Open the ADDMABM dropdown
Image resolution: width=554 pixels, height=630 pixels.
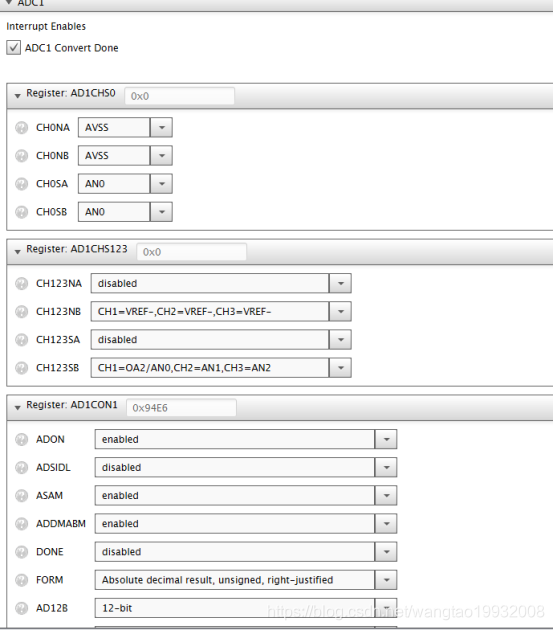(x=246, y=524)
